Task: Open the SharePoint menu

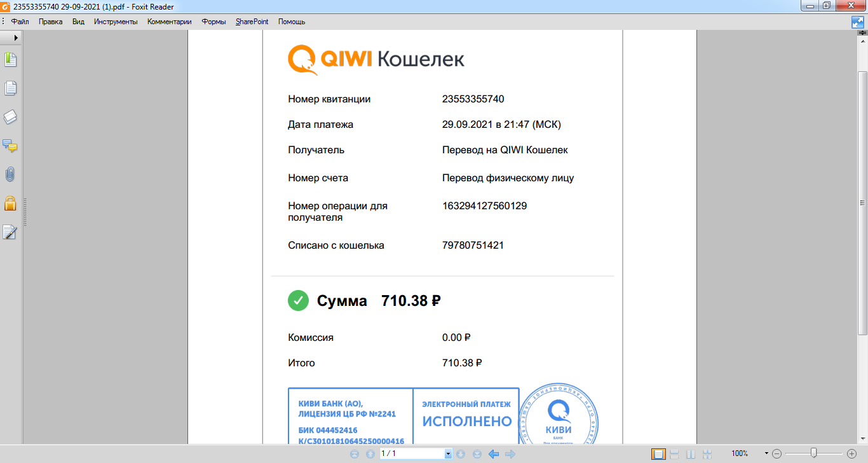Action: tap(252, 22)
